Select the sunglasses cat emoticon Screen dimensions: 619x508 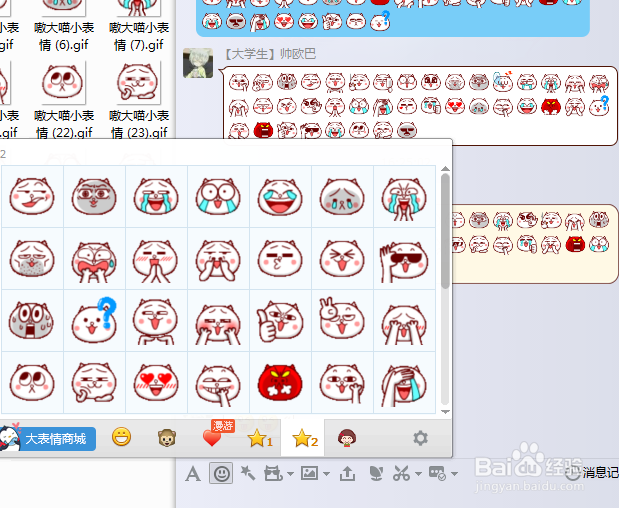404,259
